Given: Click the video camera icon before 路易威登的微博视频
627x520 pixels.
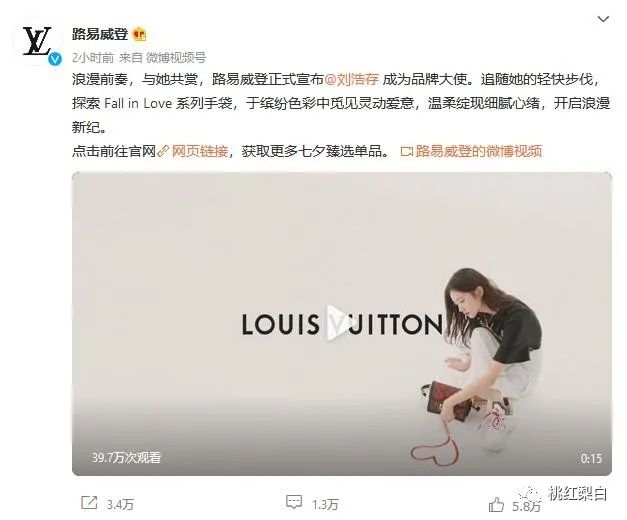Looking at the screenshot, I should click(x=406, y=152).
